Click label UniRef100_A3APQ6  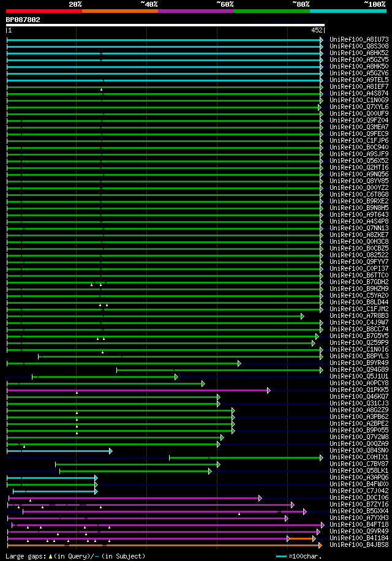[x=359, y=478]
